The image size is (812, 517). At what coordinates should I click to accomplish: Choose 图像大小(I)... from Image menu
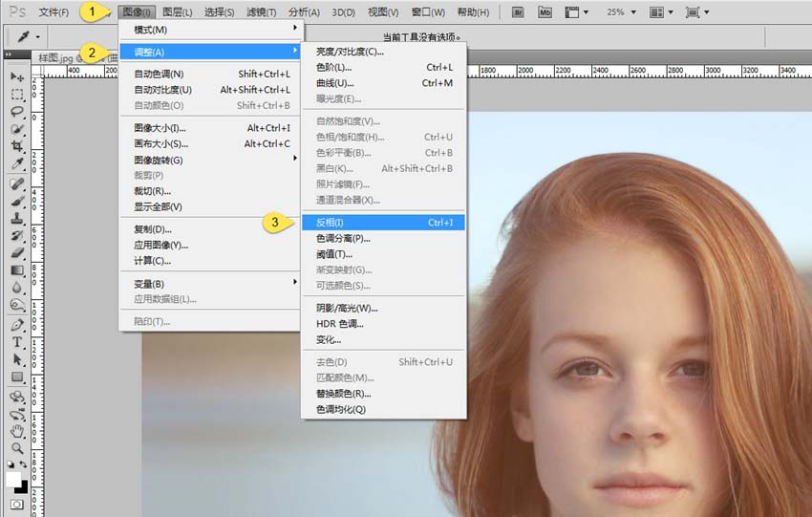pyautogui.click(x=210, y=128)
